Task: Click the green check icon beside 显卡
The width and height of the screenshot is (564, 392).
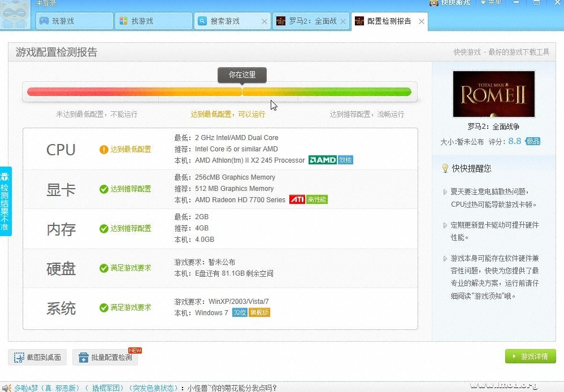Action: click(x=103, y=189)
